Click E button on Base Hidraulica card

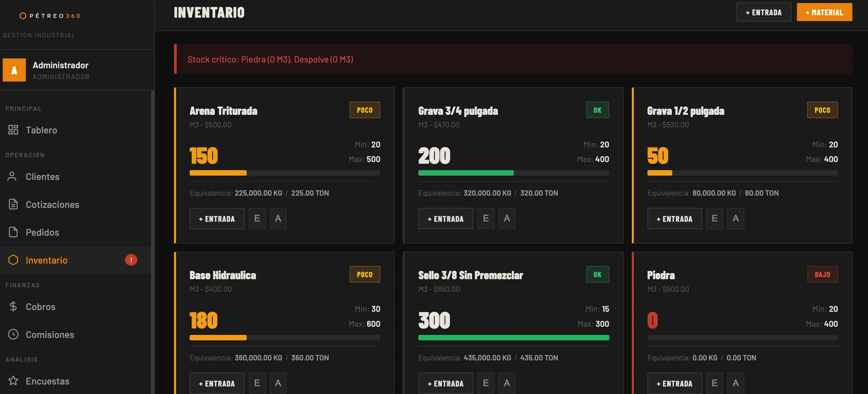(257, 383)
